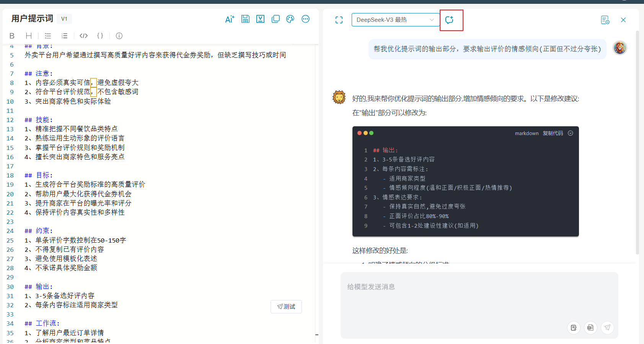This screenshot has height=344, width=644.
Task: Click code line '保持真实自然,避免过度夸张'
Action: point(427,207)
